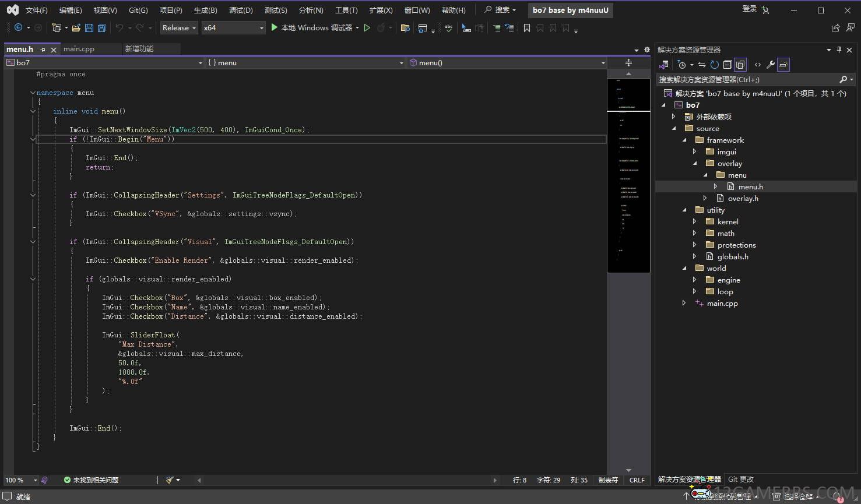Open the Release configuration dropdown

pos(179,28)
